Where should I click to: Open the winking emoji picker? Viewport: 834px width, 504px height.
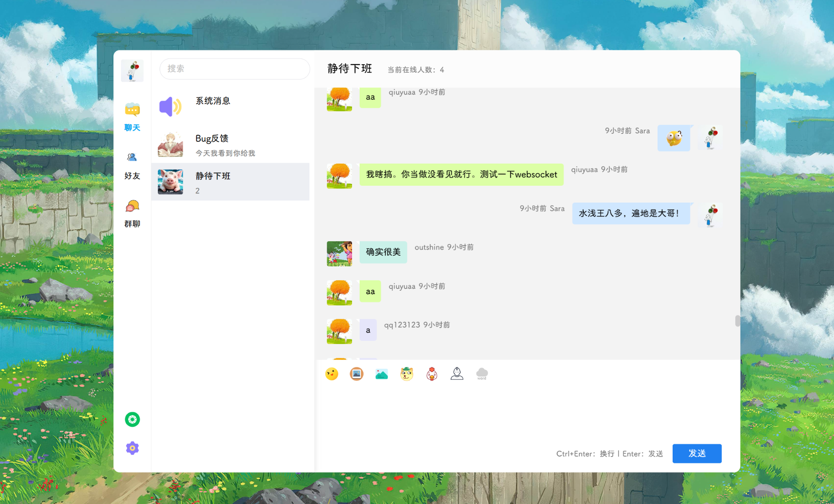[x=331, y=374]
